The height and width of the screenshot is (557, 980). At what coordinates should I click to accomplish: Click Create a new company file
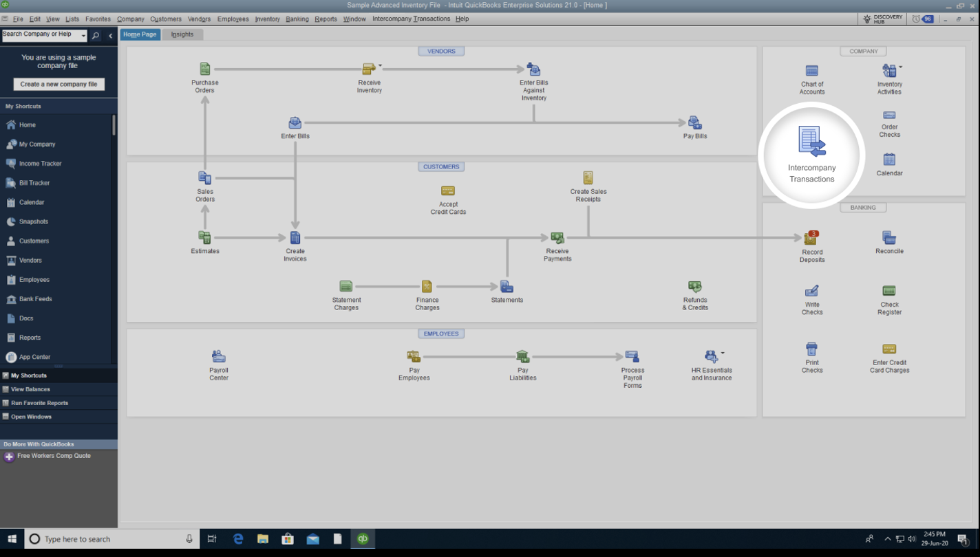pos(58,84)
